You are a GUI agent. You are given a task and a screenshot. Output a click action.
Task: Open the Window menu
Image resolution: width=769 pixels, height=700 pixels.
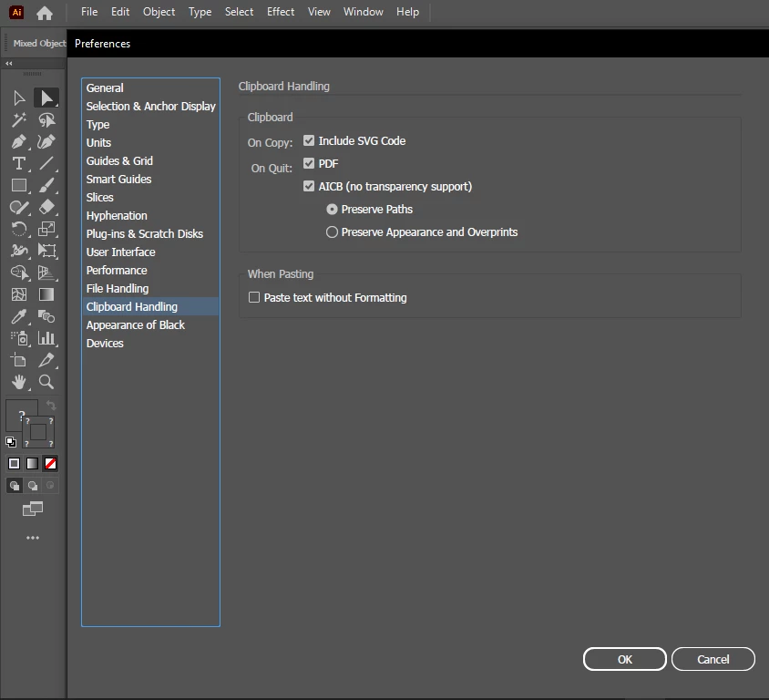coord(363,12)
